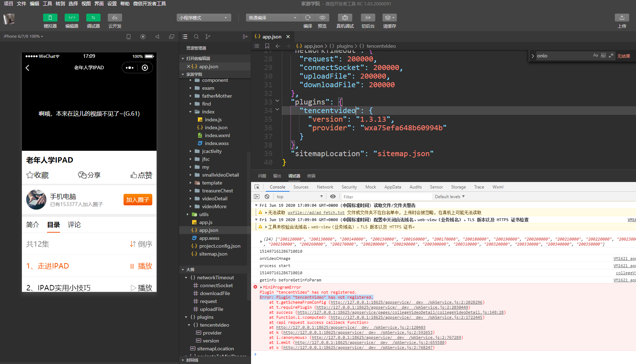Open the source control branch icon
The image size is (636, 364).
pyautogui.click(x=208, y=37)
